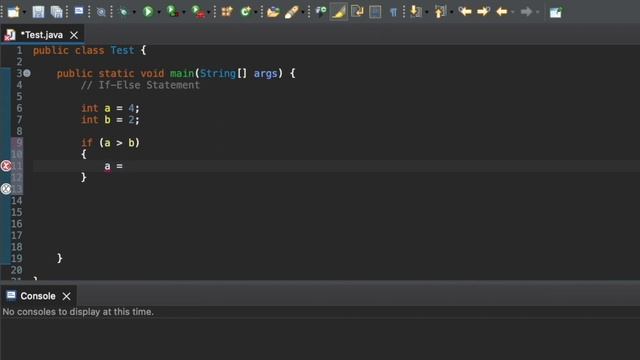The width and height of the screenshot is (640, 360).
Task: Click the Next Edit Location icon
Action: 483,11
